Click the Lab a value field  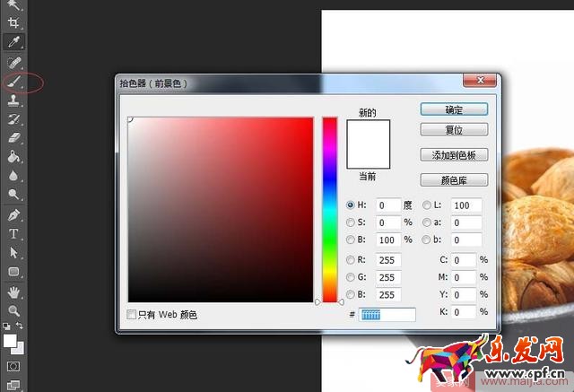[466, 222]
